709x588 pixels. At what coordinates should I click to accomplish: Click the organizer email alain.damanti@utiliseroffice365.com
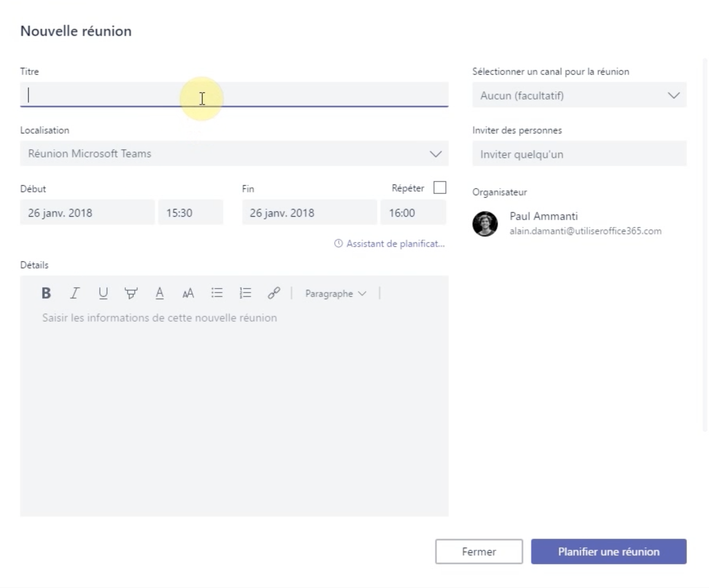point(586,231)
